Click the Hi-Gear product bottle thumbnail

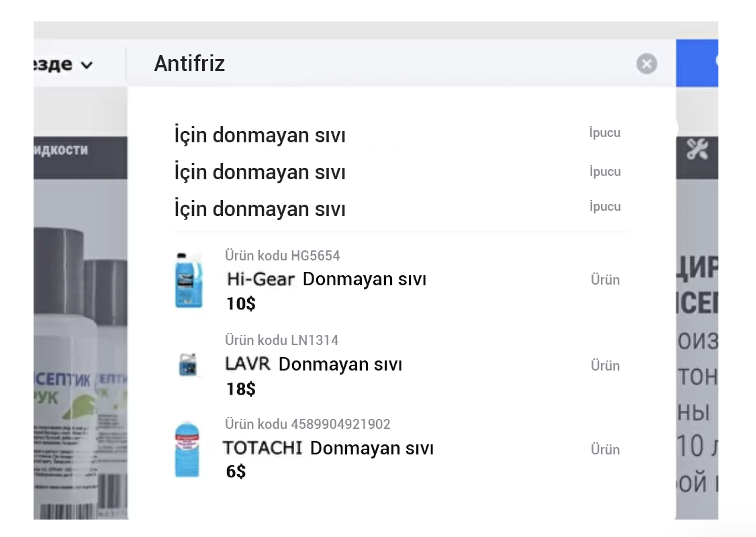point(189,280)
